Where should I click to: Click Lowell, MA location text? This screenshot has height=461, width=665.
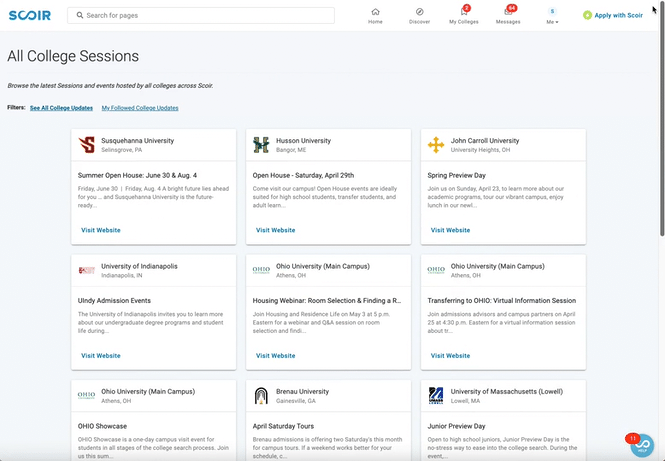pos(465,401)
